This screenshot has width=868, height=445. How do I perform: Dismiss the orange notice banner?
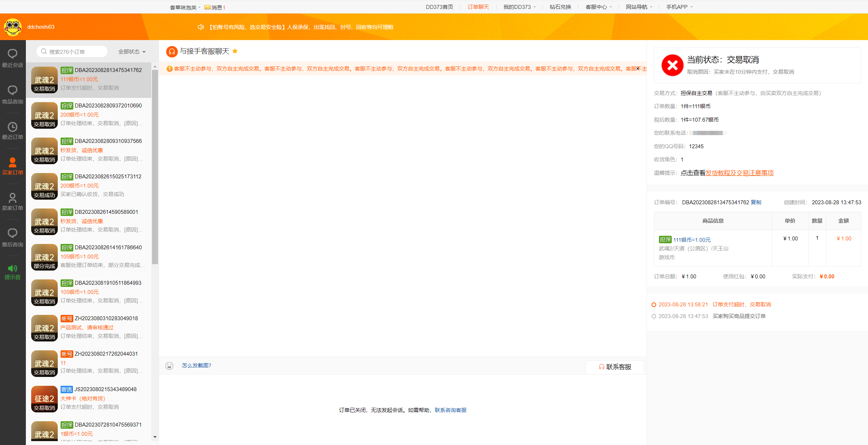638,68
